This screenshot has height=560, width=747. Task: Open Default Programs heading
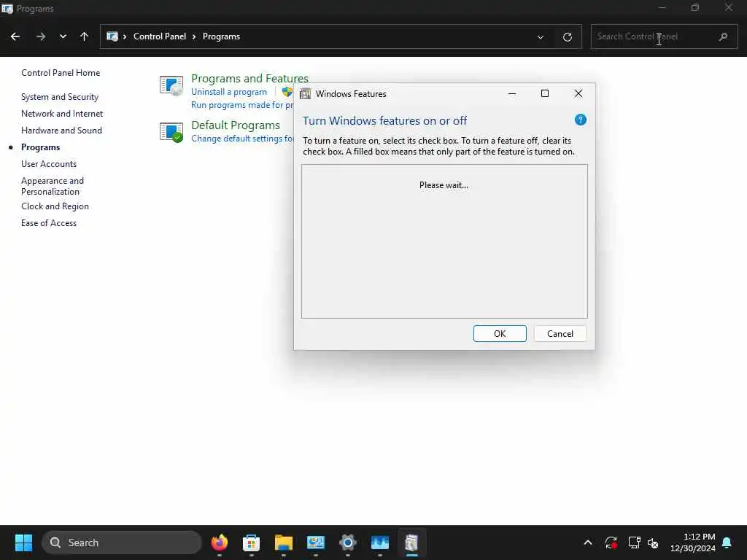point(236,125)
